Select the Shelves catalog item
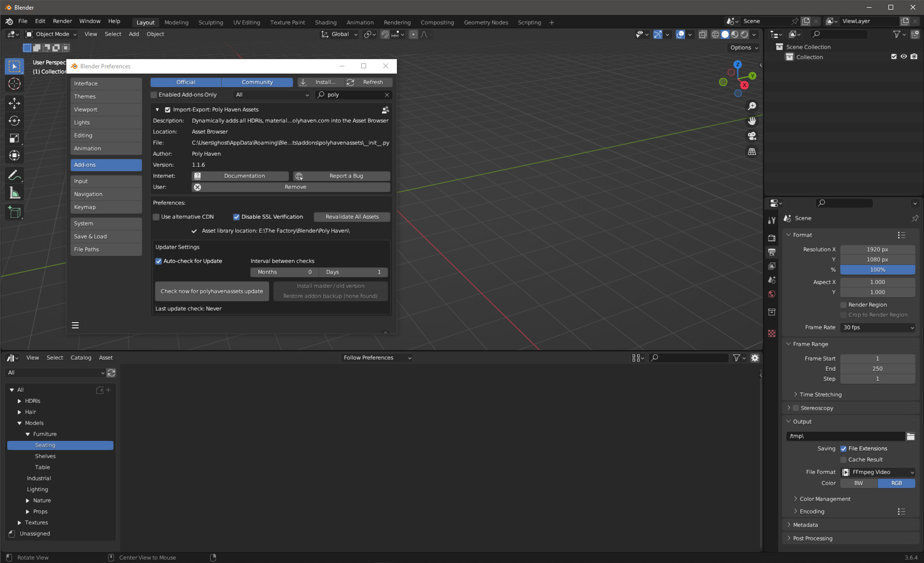Viewport: 924px width, 563px height. [45, 456]
